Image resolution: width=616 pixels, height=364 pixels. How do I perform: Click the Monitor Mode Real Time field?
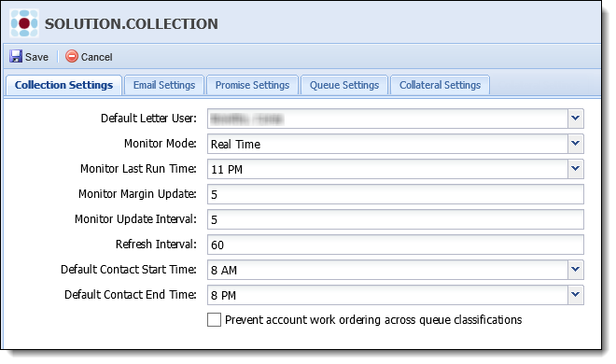point(387,144)
